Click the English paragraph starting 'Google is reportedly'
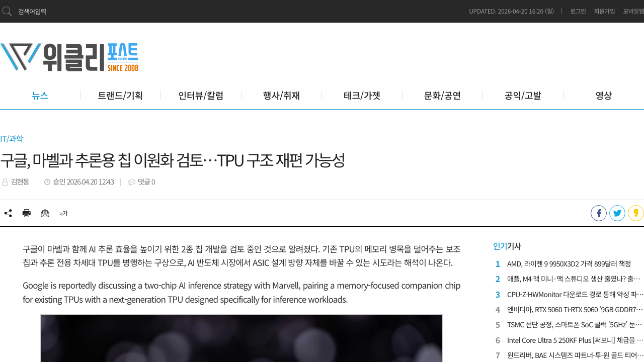Screen dimensions: 644x362 click(242, 293)
